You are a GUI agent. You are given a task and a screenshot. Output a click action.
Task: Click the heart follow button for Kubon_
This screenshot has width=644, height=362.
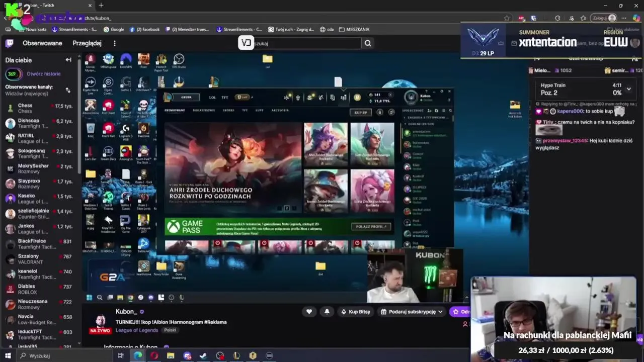309,312
